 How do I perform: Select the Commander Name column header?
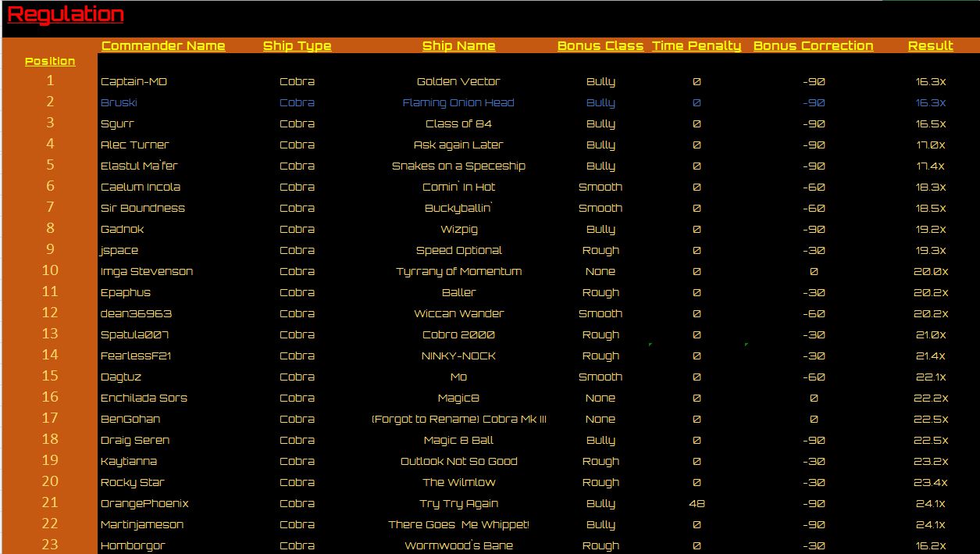point(163,46)
